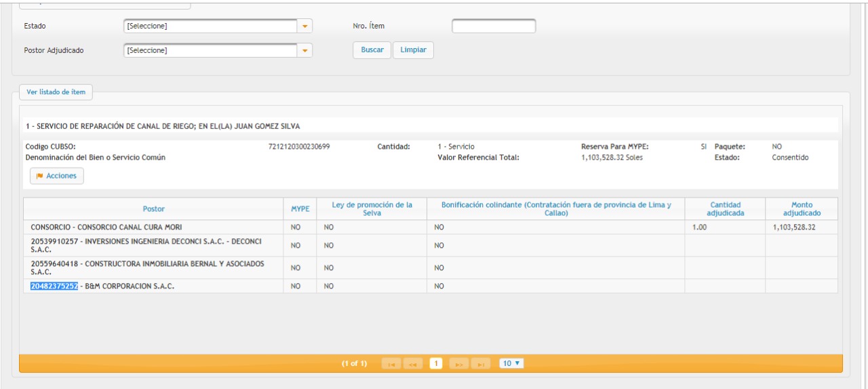This screenshot has height=389, width=868.
Task: Go to last page in paginator
Action: pos(480,364)
